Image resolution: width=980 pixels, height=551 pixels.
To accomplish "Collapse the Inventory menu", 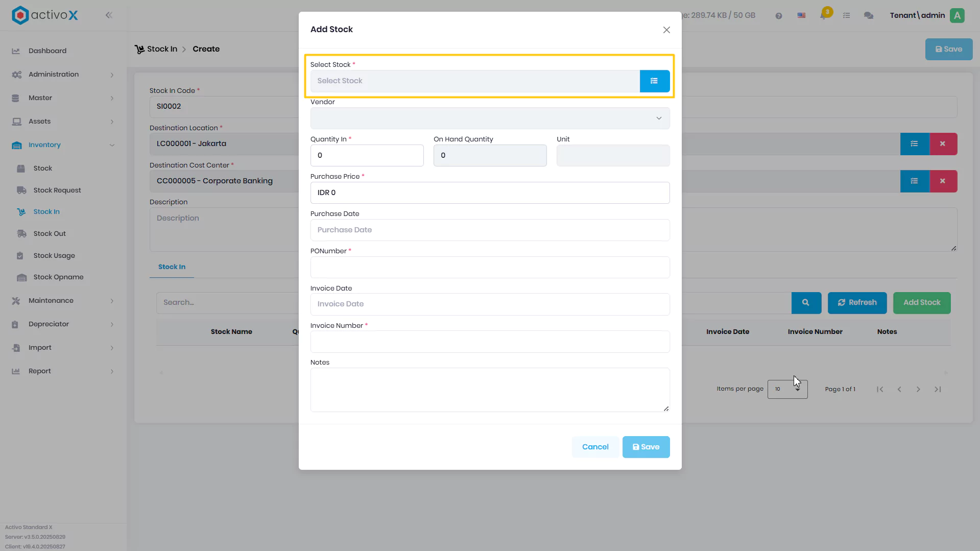I will (63, 145).
